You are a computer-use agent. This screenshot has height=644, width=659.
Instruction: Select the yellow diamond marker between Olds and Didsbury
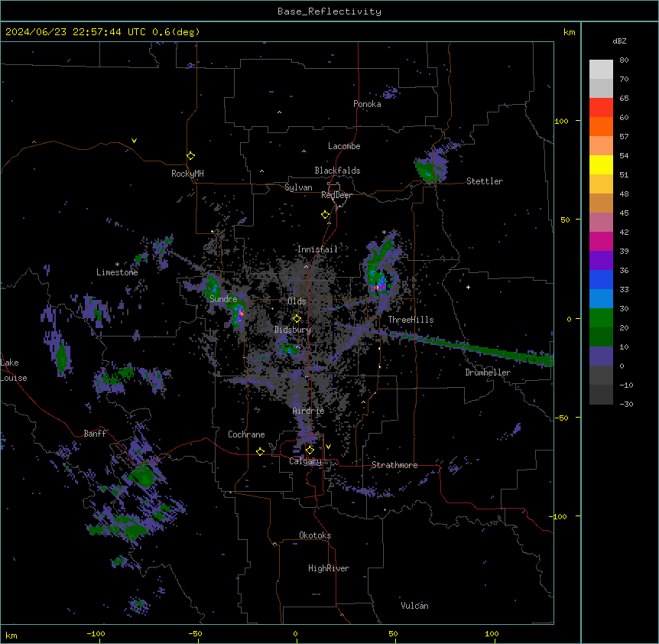(297, 319)
